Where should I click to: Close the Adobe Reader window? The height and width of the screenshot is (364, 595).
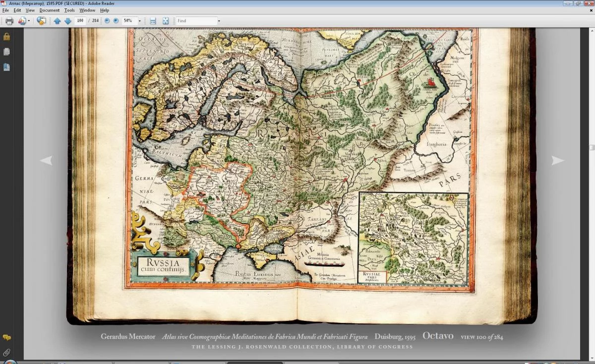(x=589, y=3)
